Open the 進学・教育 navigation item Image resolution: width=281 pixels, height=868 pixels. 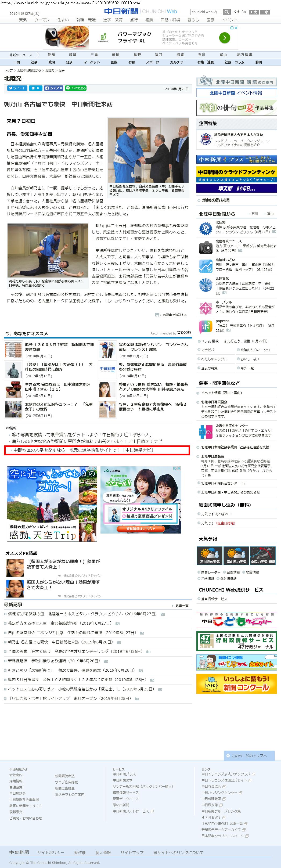coord(113,20)
